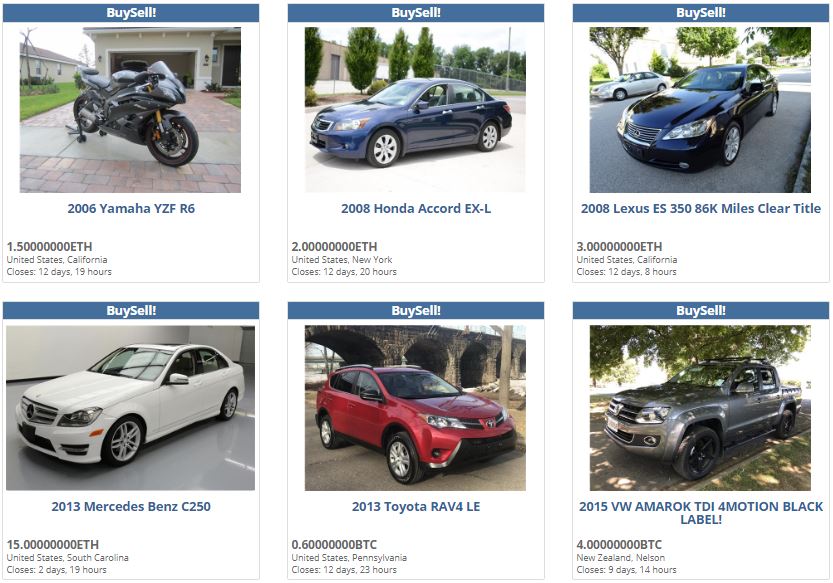Image resolution: width=833 pixels, height=583 pixels.
Task: Click the 15.00000000ETH price on Mercedes card
Action: coord(53,545)
